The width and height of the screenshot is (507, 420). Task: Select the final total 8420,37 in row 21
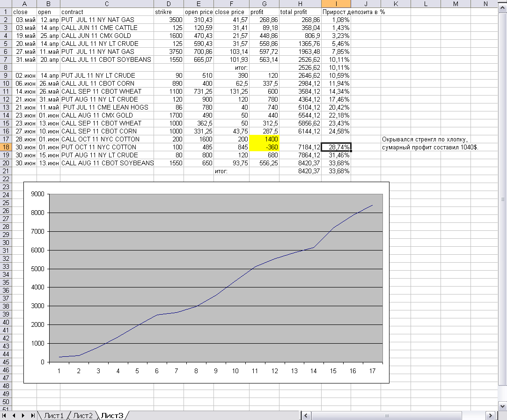pos(300,171)
